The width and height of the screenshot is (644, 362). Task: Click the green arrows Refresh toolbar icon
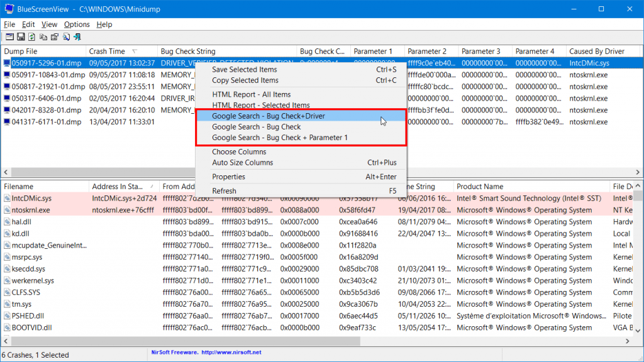point(31,37)
